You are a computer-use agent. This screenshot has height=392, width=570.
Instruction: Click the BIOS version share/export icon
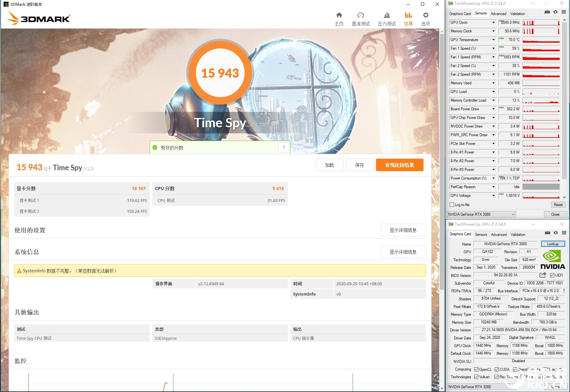pyautogui.click(x=543, y=275)
